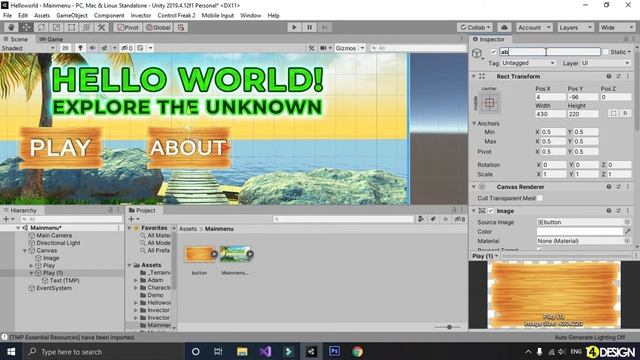
Task: Open Rect Transform help icon
Action: 609,76
